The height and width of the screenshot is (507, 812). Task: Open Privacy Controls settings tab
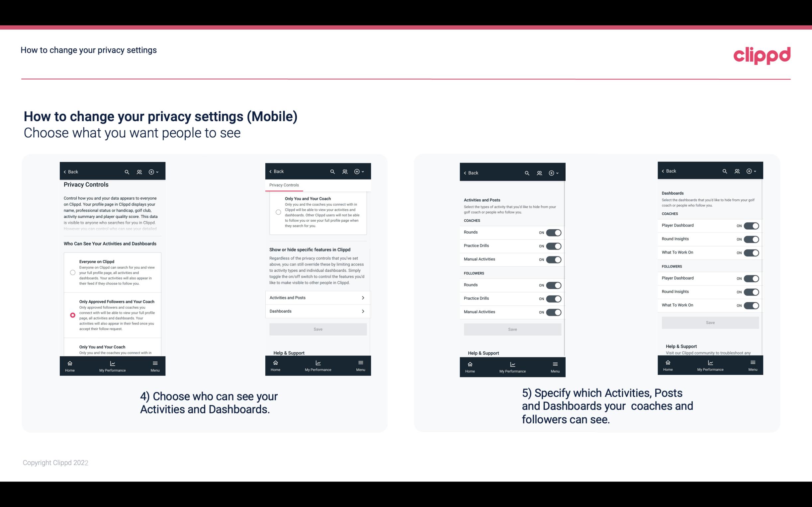(x=284, y=185)
